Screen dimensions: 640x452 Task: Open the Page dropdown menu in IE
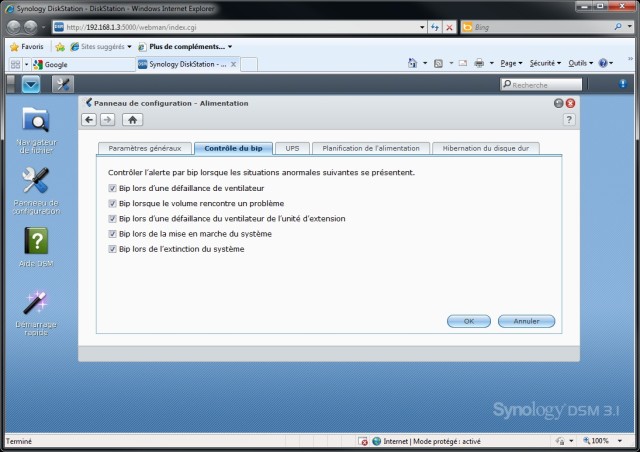pyautogui.click(x=511, y=63)
